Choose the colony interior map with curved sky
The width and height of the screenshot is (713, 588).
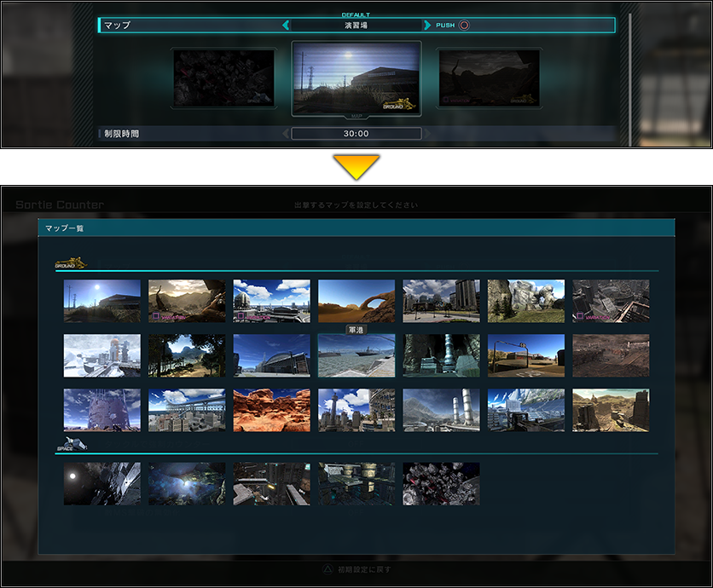(x=526, y=410)
